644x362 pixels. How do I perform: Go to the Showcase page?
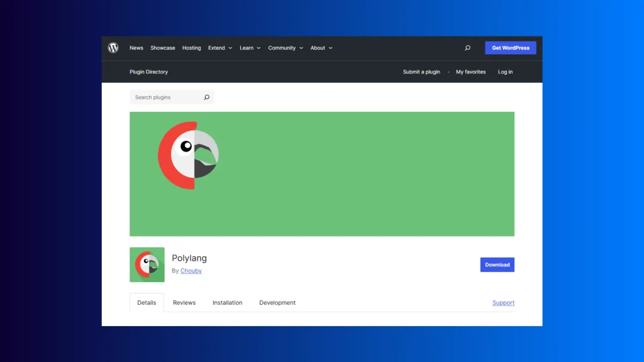pyautogui.click(x=163, y=48)
